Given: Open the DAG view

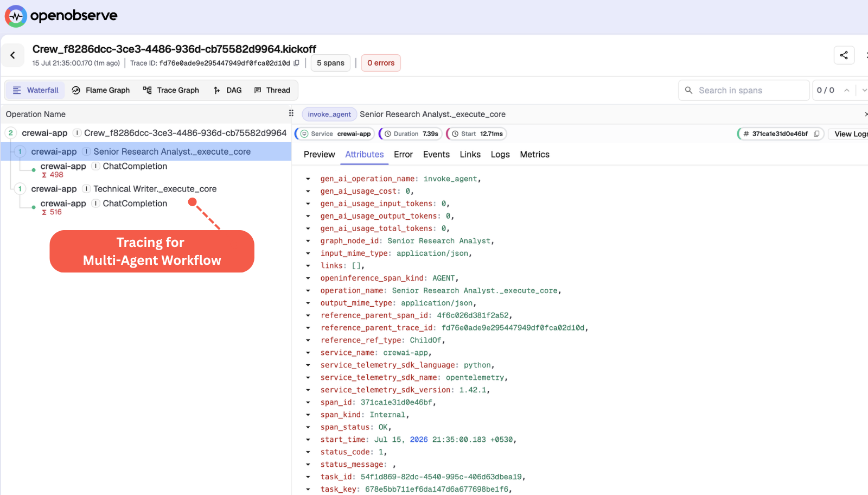Looking at the screenshot, I should [x=228, y=90].
